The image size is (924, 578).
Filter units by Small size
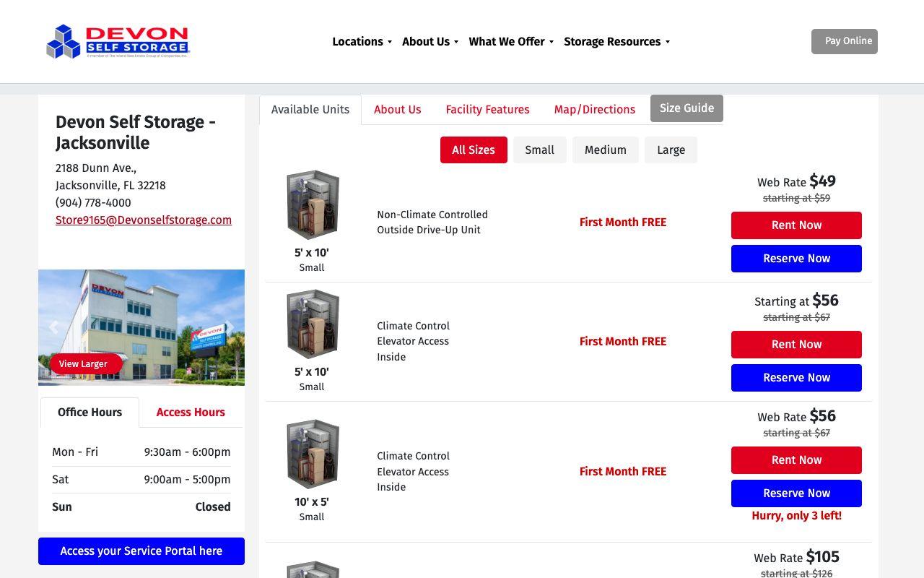(x=540, y=150)
